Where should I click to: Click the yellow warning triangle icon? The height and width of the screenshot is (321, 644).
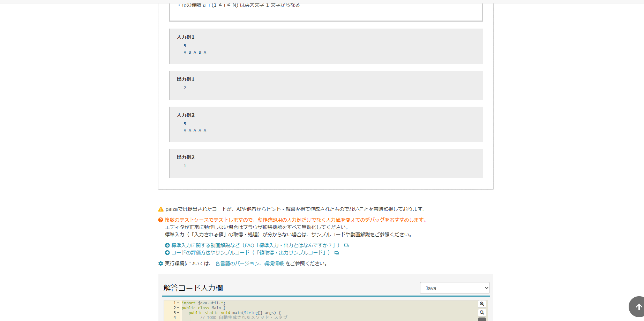[x=161, y=209]
